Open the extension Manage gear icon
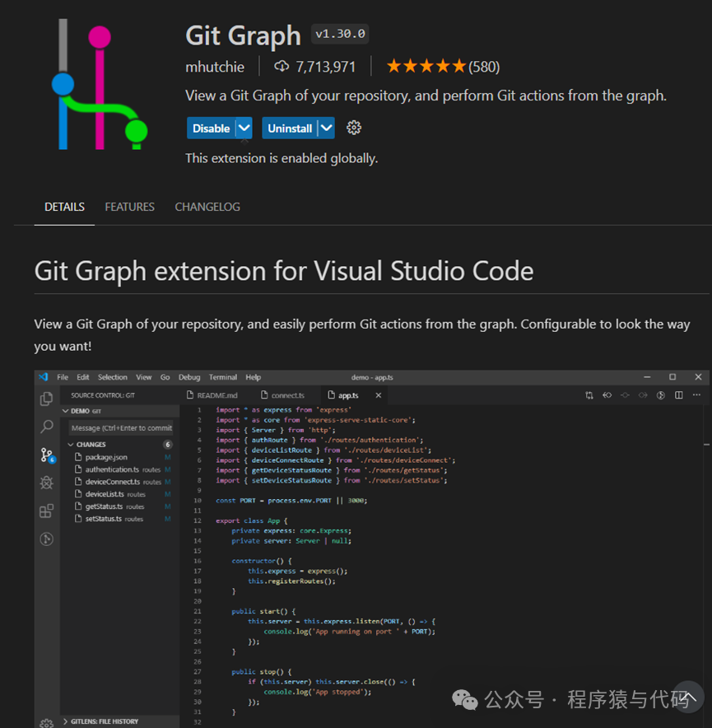 coord(354,128)
